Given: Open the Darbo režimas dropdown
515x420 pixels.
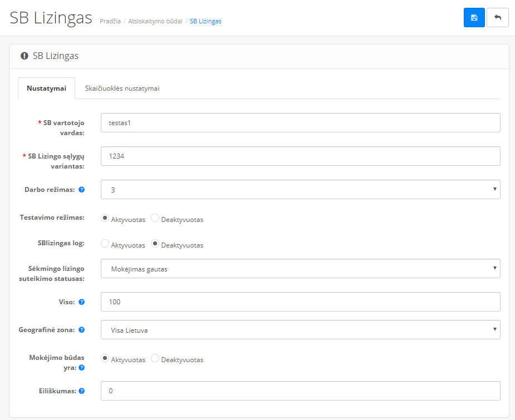Looking at the screenshot, I should coord(300,189).
